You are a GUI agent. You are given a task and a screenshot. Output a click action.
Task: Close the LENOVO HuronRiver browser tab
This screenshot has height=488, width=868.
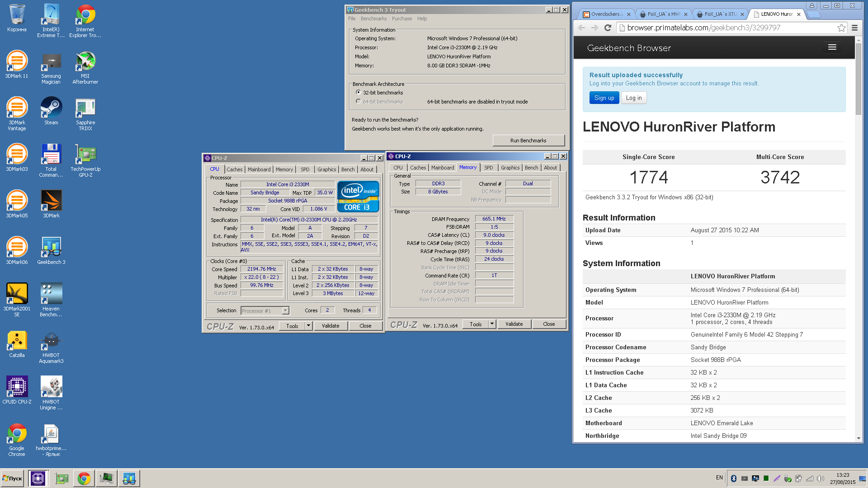click(x=798, y=14)
